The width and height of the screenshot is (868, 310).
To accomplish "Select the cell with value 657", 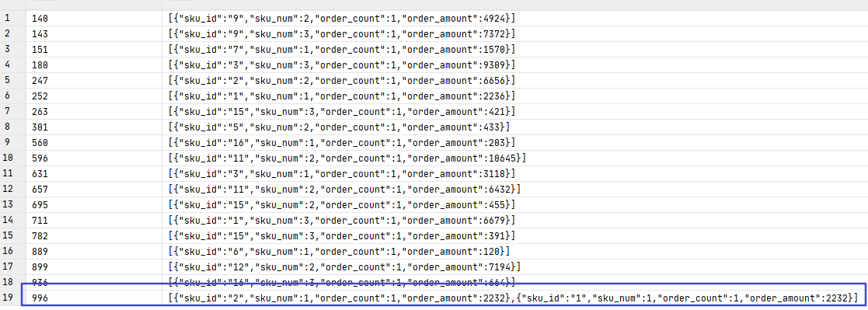I will [93, 190].
